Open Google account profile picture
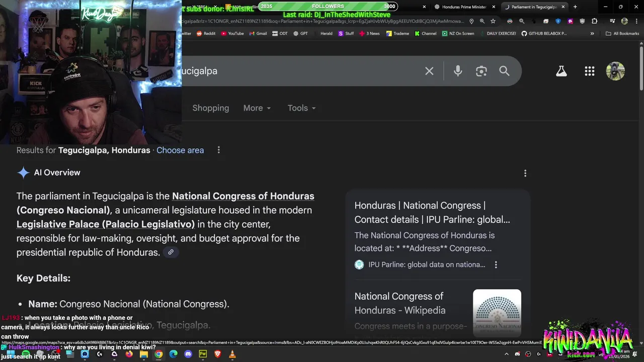This screenshot has width=644, height=362. pos(615,71)
